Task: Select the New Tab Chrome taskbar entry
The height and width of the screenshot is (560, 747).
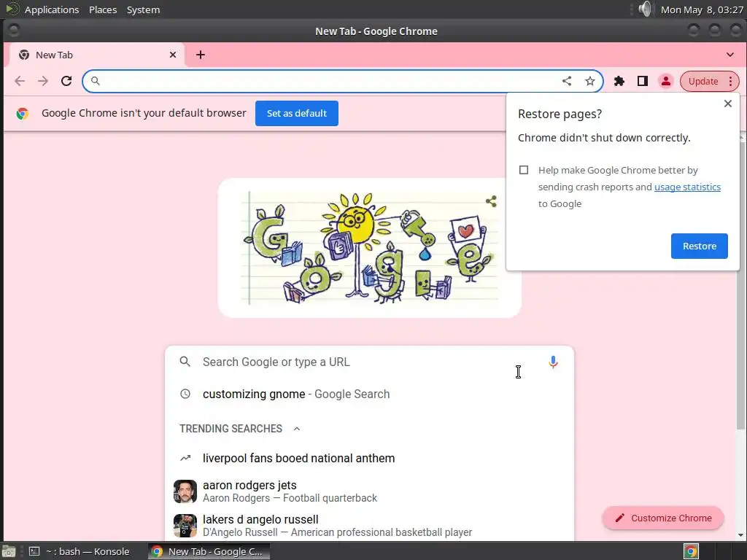Action: (x=209, y=551)
